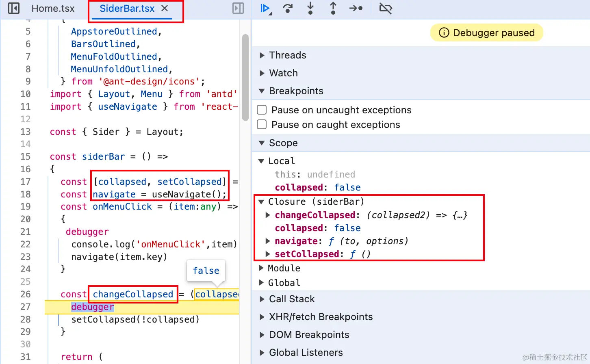Click 'const { Sider } = Layout' line
590x364 pixels.
click(x=117, y=132)
